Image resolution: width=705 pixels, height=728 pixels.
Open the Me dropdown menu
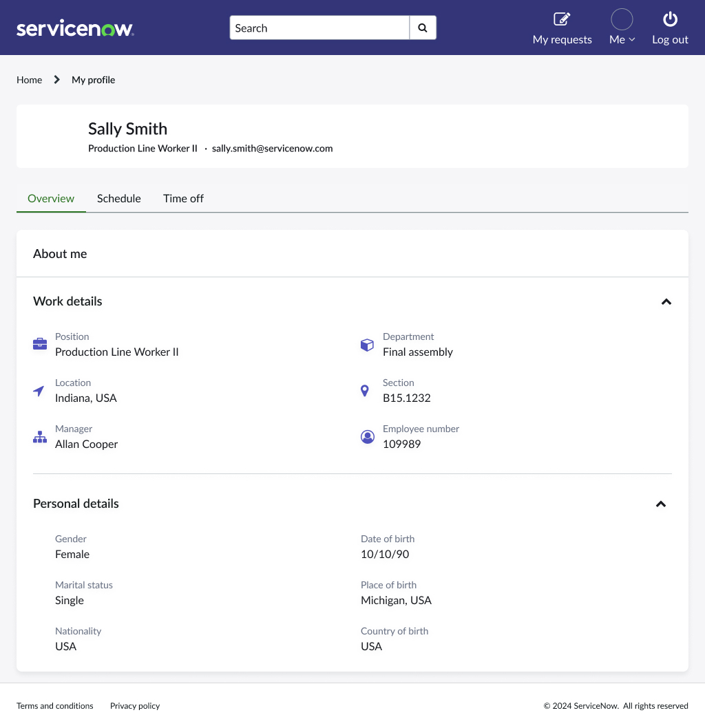(622, 39)
